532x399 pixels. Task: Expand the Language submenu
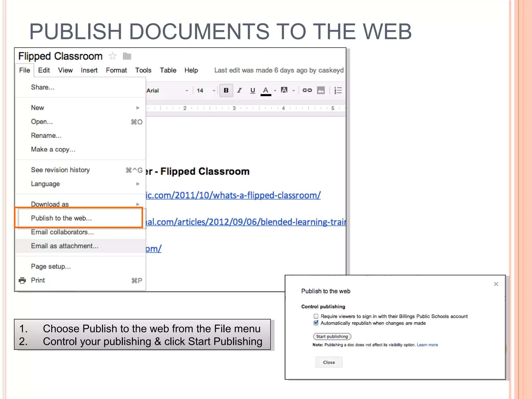pyautogui.click(x=138, y=184)
